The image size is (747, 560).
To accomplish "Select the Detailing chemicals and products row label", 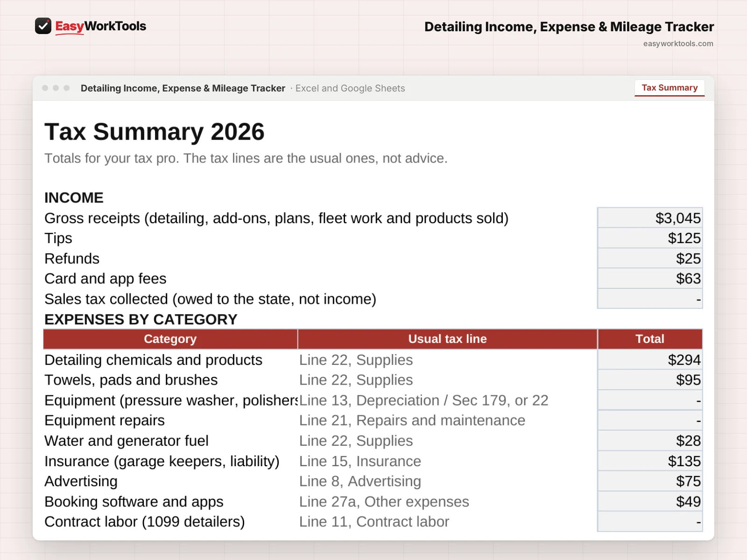I will tap(153, 360).
